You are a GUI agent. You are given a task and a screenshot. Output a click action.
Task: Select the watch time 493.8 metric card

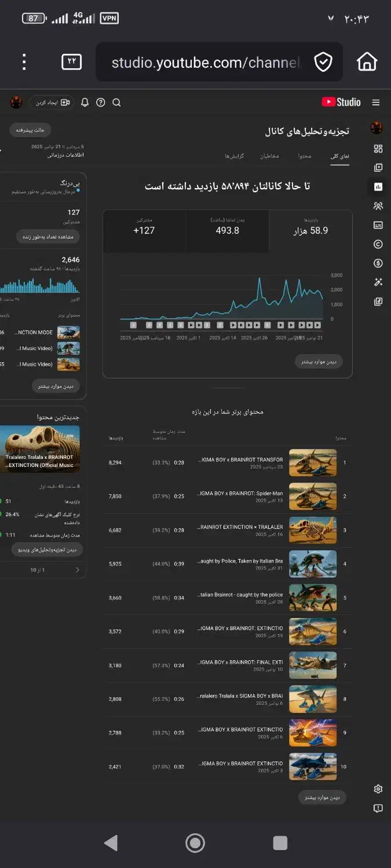[228, 230]
